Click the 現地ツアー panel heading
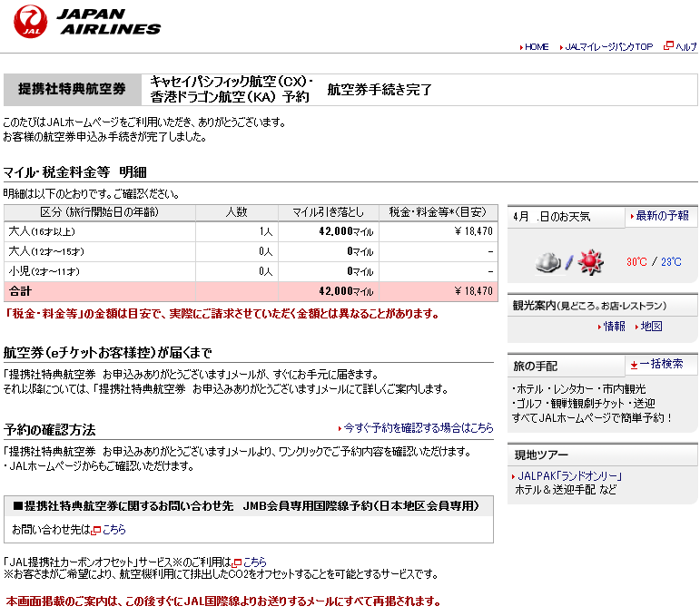 [x=541, y=455]
